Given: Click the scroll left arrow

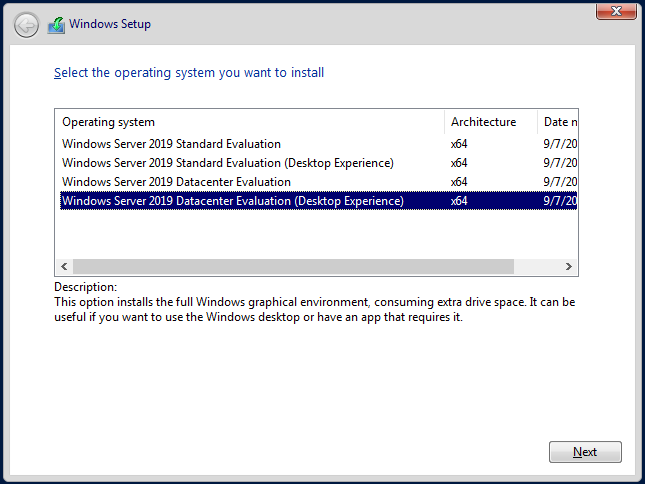Looking at the screenshot, I should [x=64, y=266].
